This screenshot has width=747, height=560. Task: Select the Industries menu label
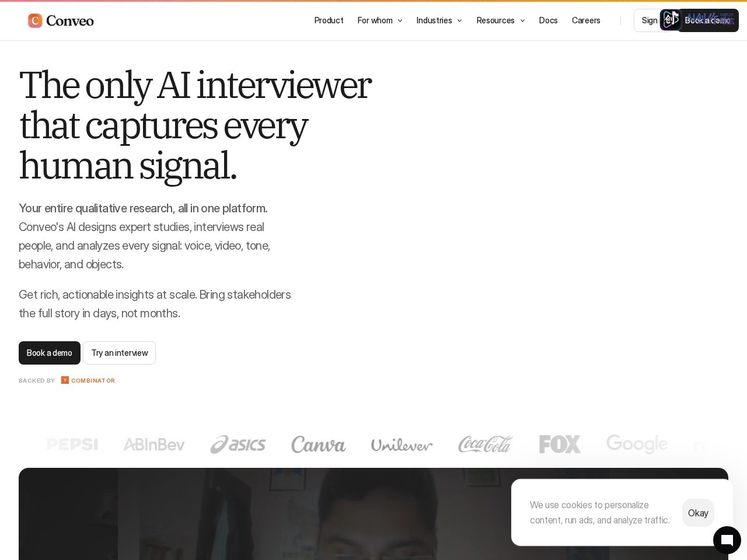tap(434, 20)
